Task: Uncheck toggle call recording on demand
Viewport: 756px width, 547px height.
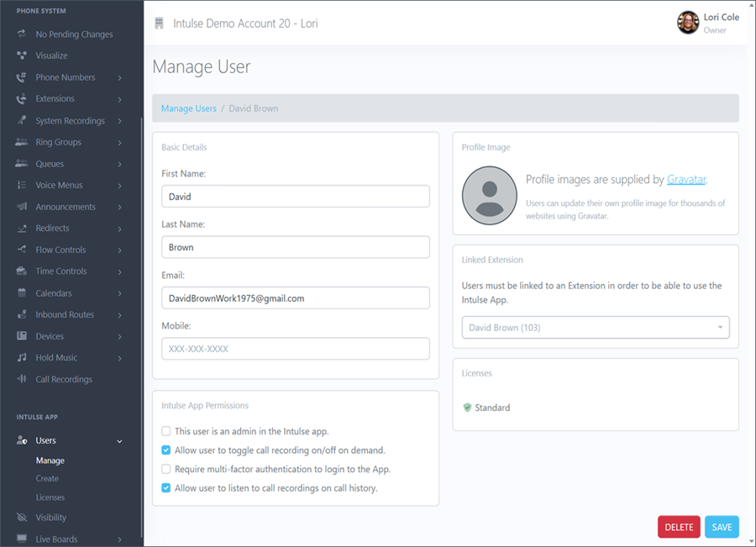Action: point(166,450)
